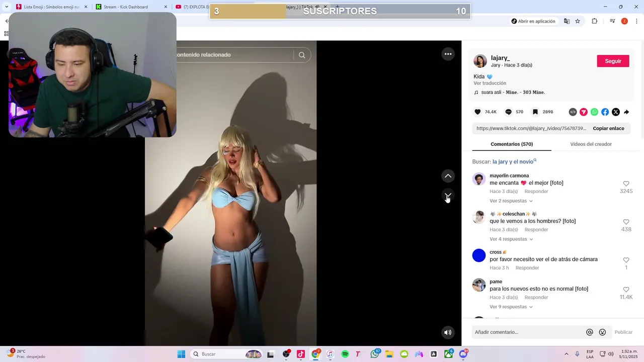This screenshot has height=362, width=644.
Task: Open the three-dot video options menu
Action: [x=448, y=54]
